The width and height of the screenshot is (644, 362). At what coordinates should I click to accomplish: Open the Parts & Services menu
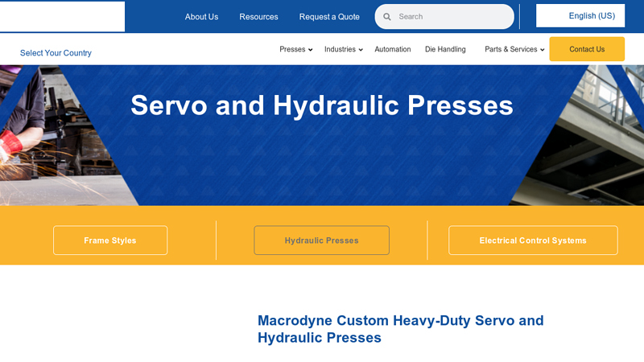[511, 49]
